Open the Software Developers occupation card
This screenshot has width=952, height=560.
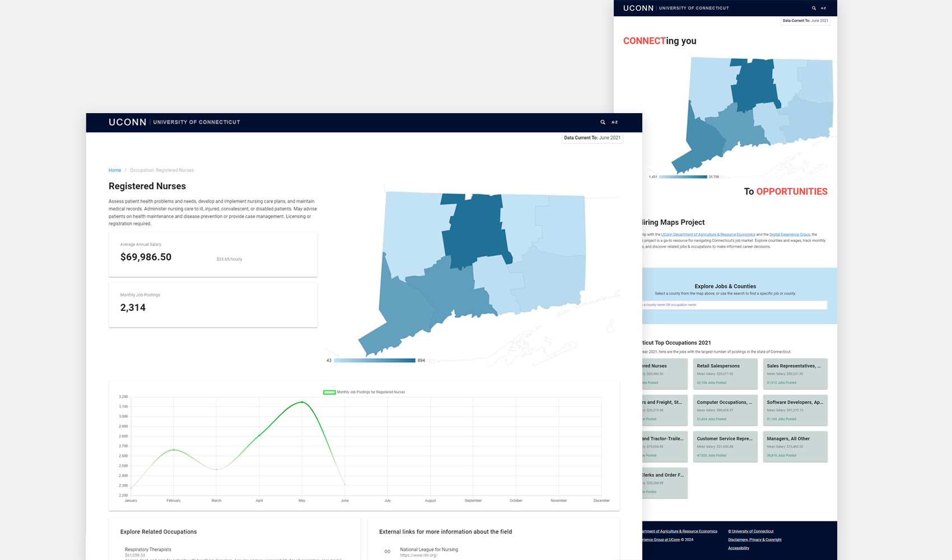click(x=795, y=410)
